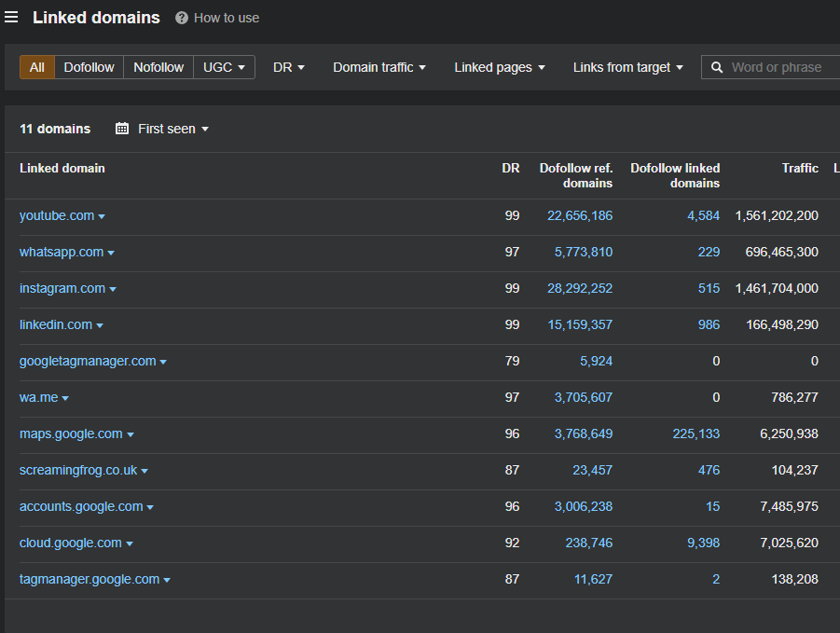Screen dimensions: 840x633
Task: Sort by the DR column header
Action: pos(511,168)
